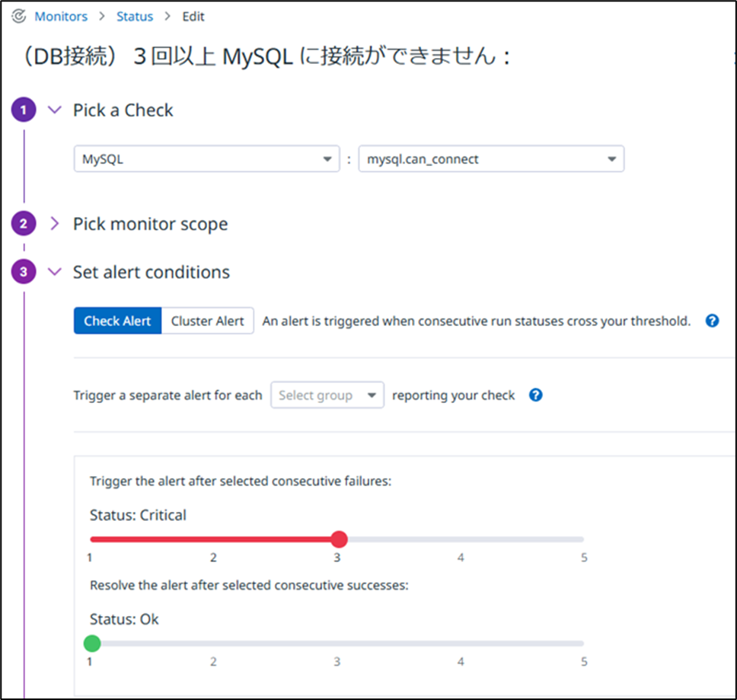Open the mysql.can_connect check dropdown
This screenshot has height=700, width=737.
pyautogui.click(x=491, y=159)
